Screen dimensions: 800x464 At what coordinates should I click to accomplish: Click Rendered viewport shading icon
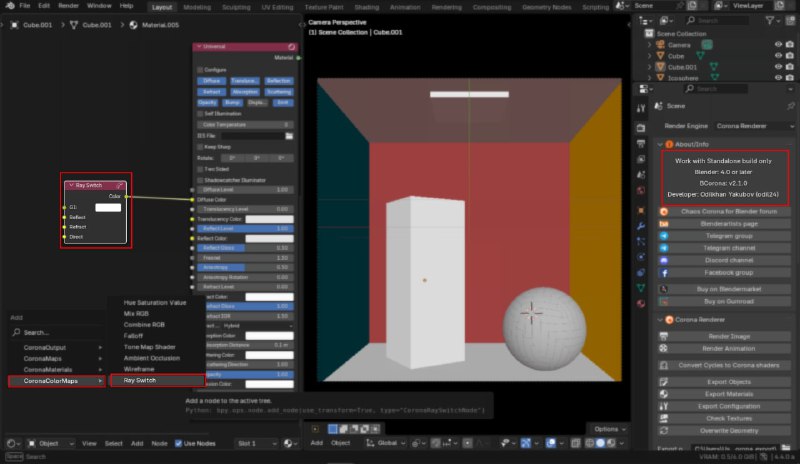pos(611,443)
